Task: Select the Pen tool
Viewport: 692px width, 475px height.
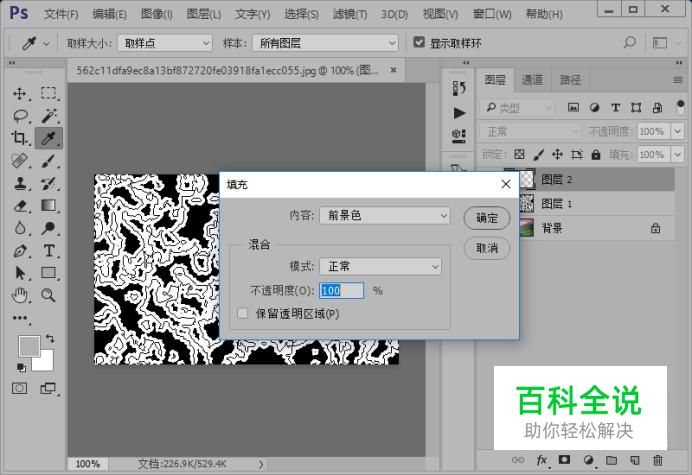Action: coord(19,251)
